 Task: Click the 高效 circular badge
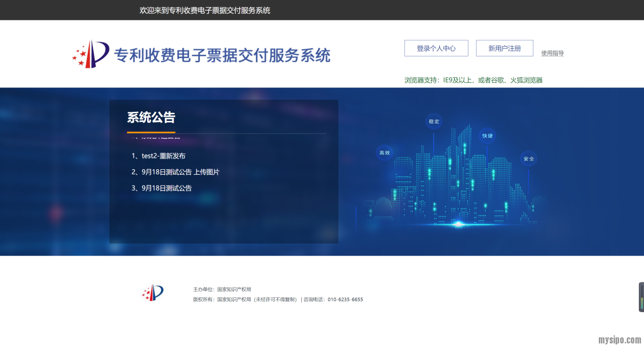point(384,152)
